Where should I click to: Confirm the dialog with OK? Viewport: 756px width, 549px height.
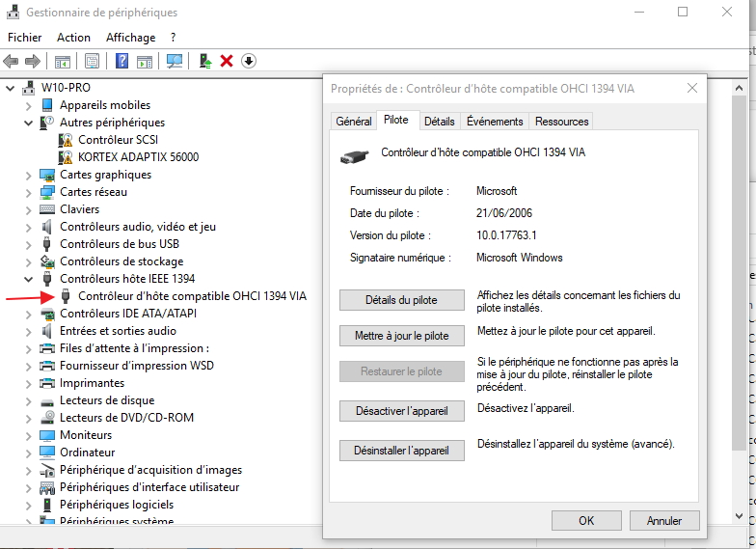(x=586, y=521)
